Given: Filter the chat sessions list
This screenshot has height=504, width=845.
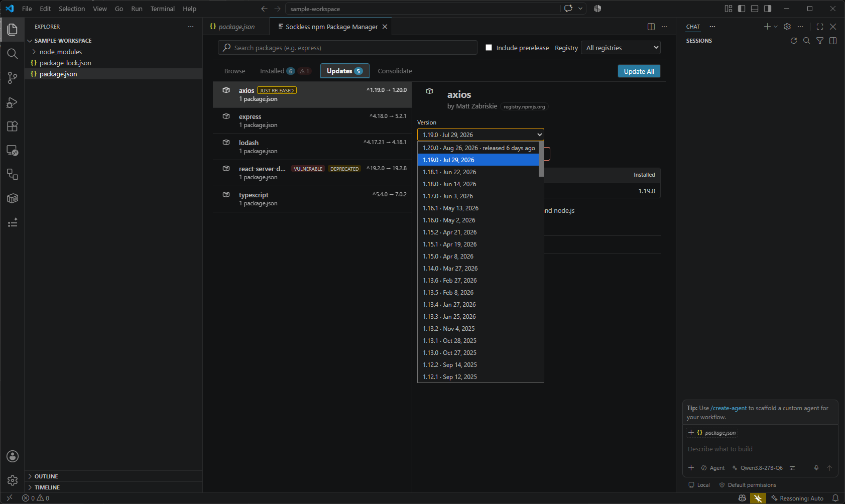Looking at the screenshot, I should [820, 41].
